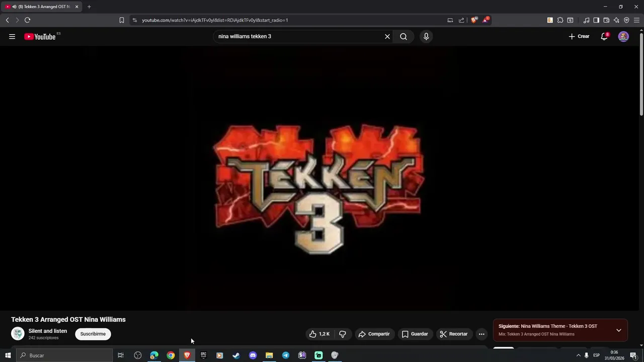Image resolution: width=644 pixels, height=362 pixels.
Task: Open YouTube notifications bell
Action: point(604,36)
